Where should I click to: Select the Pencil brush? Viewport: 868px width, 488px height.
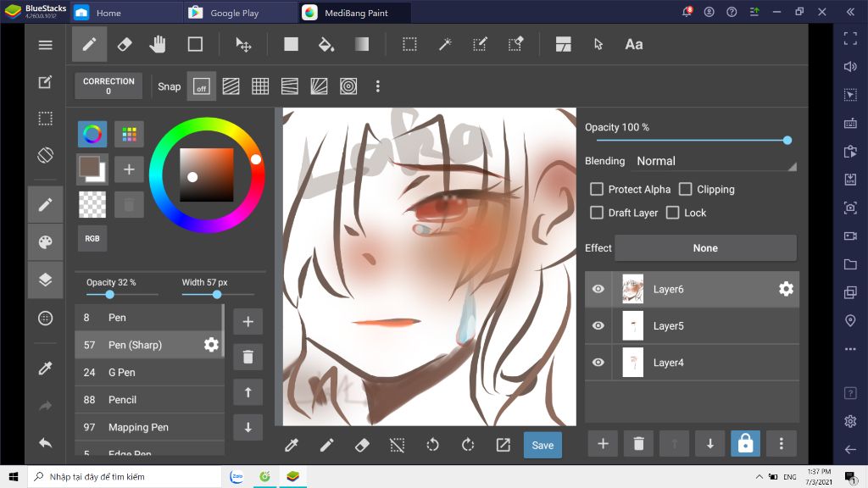(x=148, y=400)
